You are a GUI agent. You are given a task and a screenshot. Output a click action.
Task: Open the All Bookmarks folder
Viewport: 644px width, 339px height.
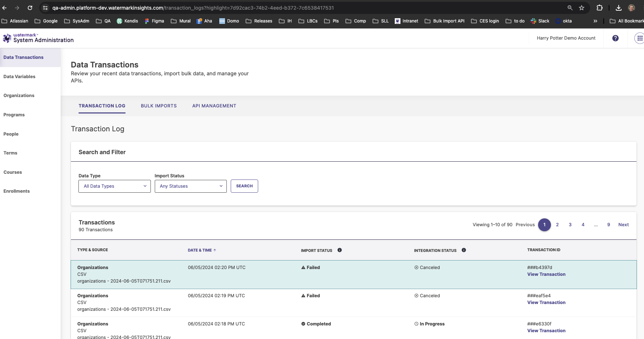click(x=627, y=21)
